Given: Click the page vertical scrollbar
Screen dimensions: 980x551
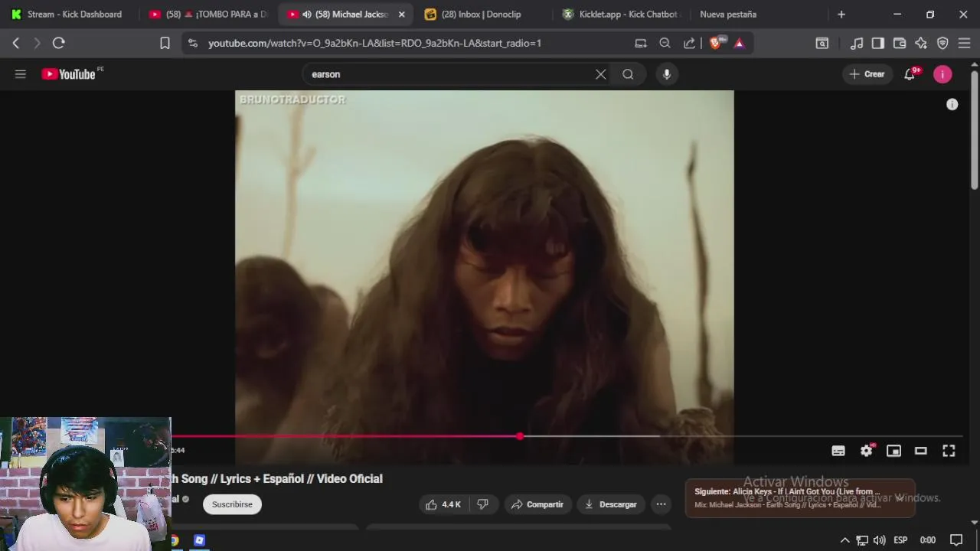Looking at the screenshot, I should point(974,130).
